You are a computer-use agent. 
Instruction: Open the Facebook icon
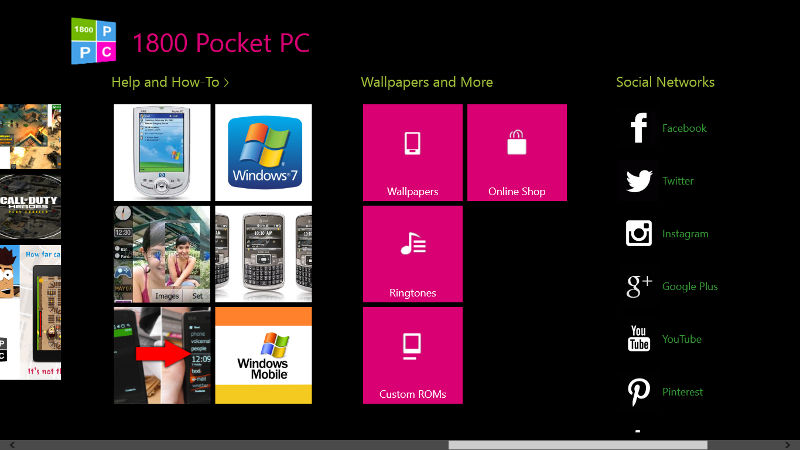tap(639, 128)
